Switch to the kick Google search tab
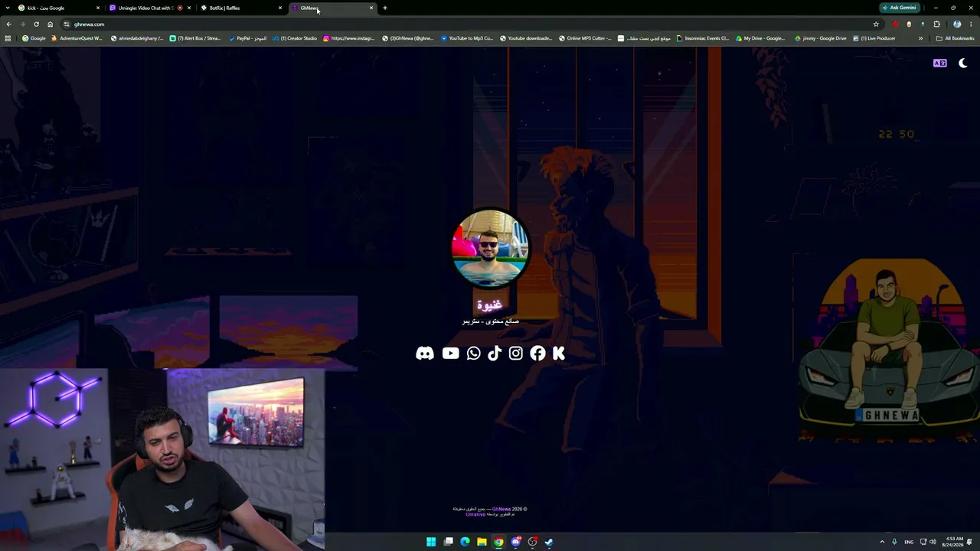This screenshot has width=980, height=551. point(60,8)
